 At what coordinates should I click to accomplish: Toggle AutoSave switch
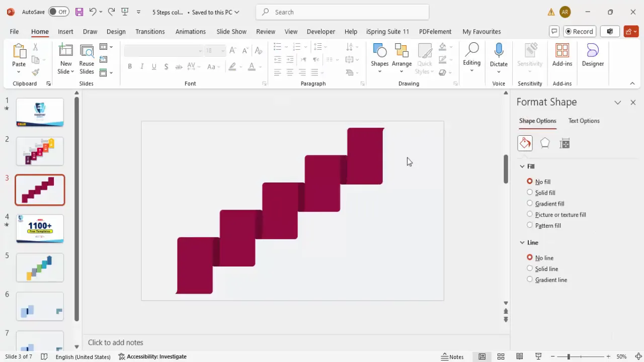coord(59,12)
